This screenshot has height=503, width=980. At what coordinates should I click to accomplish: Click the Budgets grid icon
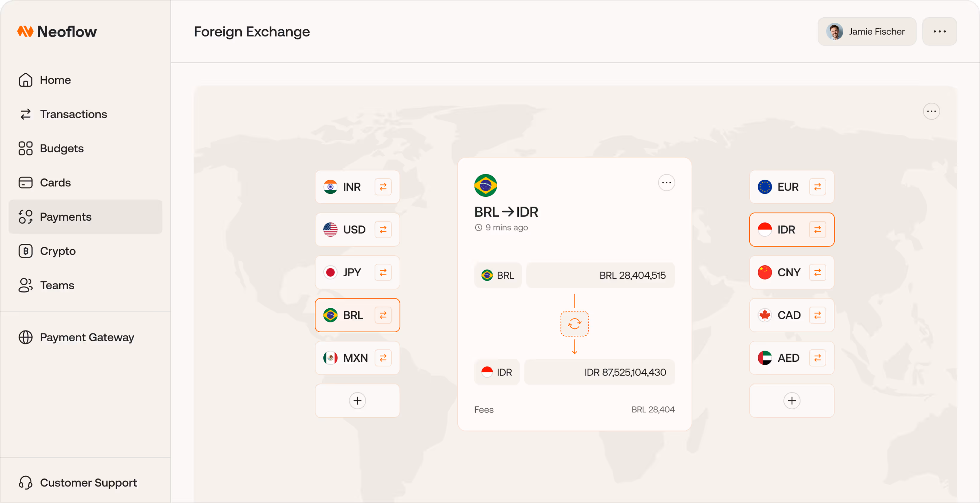[25, 148]
